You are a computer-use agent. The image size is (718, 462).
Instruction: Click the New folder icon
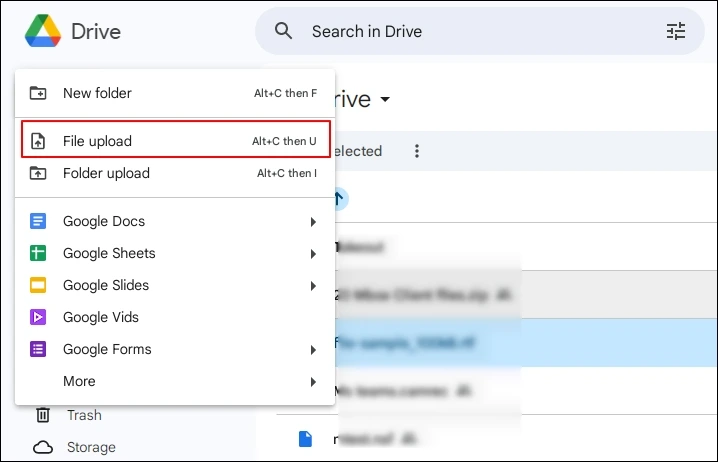pos(38,93)
